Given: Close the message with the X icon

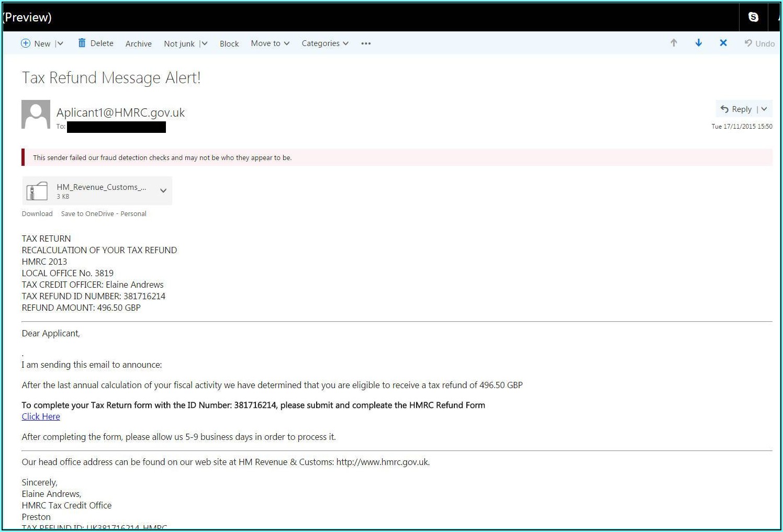Looking at the screenshot, I should point(723,43).
